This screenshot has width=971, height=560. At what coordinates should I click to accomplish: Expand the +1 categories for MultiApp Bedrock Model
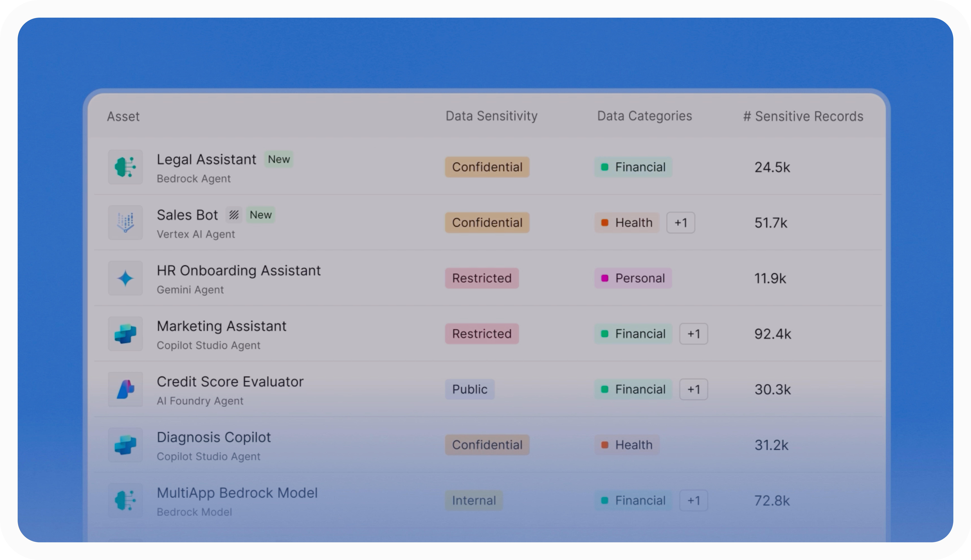[x=694, y=500]
